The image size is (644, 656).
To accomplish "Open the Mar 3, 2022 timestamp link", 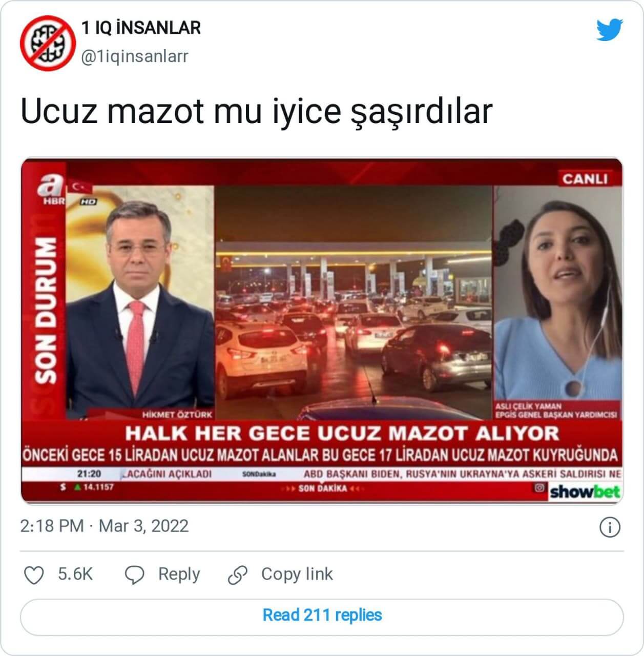I will click(x=143, y=526).
